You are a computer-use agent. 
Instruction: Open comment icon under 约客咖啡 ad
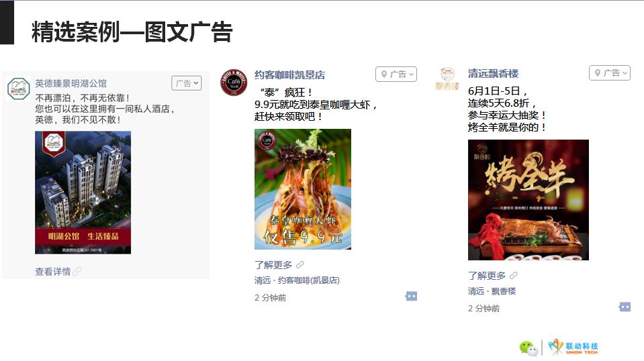411,296
